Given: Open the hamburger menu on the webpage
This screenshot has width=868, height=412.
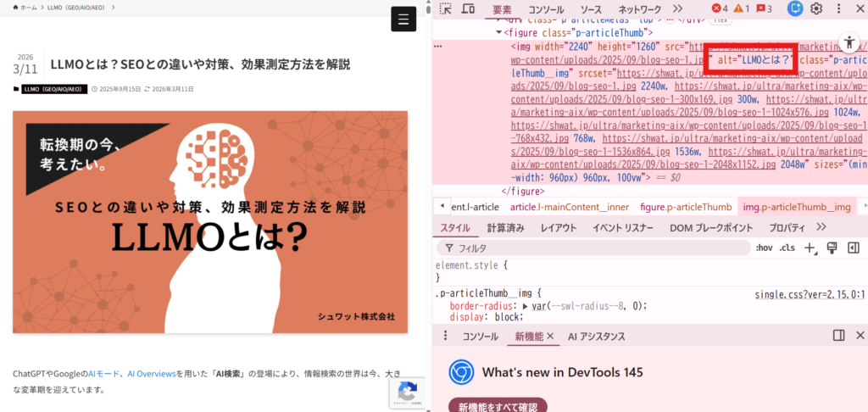Looking at the screenshot, I should [403, 19].
